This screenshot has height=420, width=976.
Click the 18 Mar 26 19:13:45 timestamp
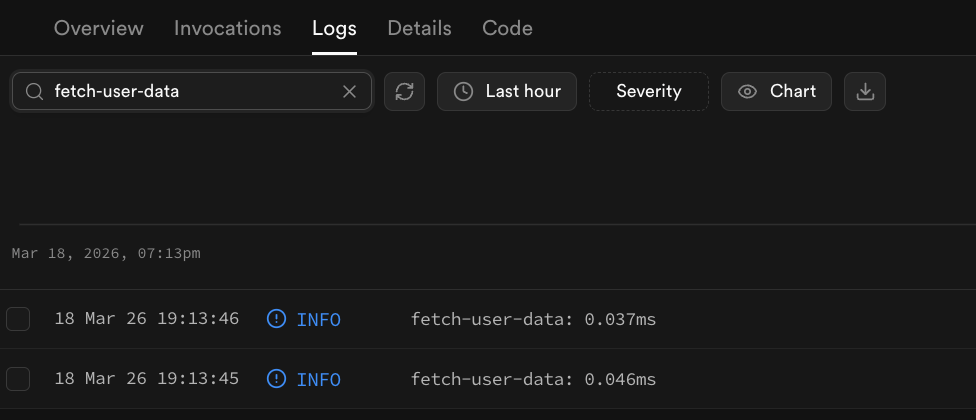[x=146, y=379]
